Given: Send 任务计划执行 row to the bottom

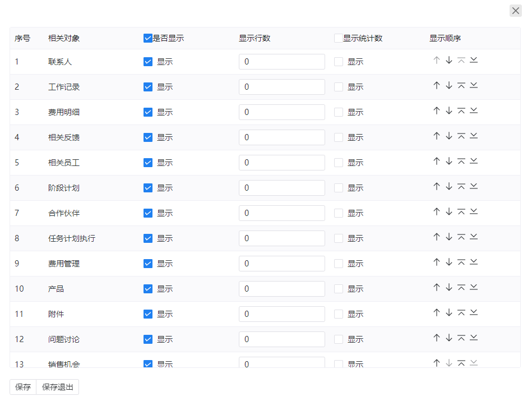Looking at the screenshot, I should [474, 237].
